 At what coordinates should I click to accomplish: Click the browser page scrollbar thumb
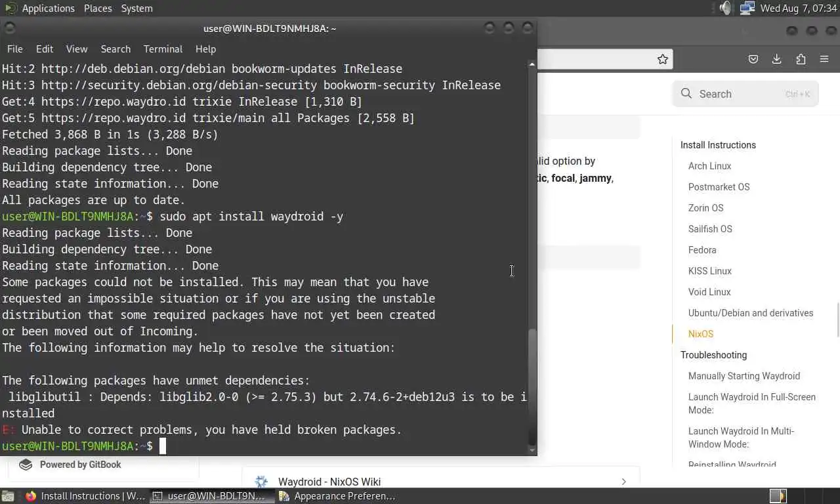click(837, 320)
